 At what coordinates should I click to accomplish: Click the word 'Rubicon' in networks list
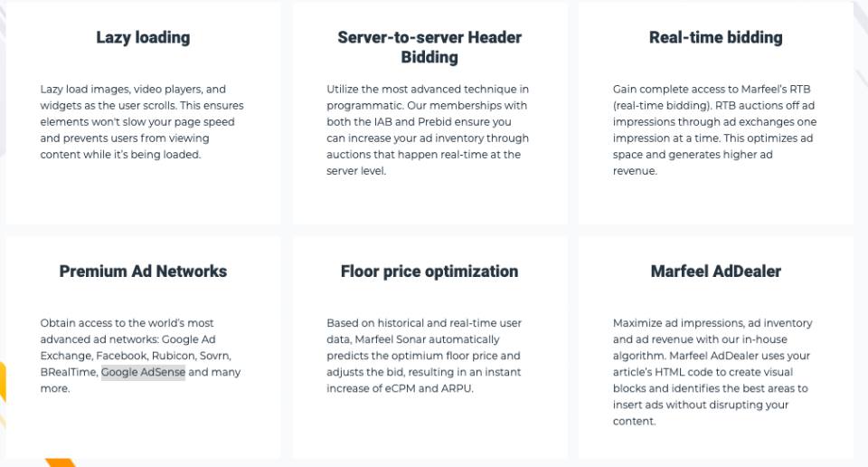(x=174, y=356)
